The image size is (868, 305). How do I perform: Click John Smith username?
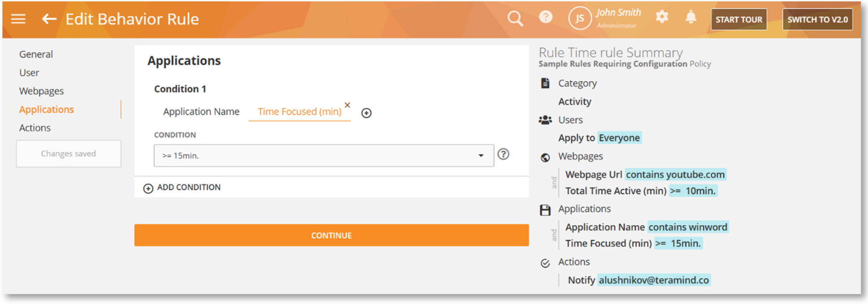pos(618,13)
